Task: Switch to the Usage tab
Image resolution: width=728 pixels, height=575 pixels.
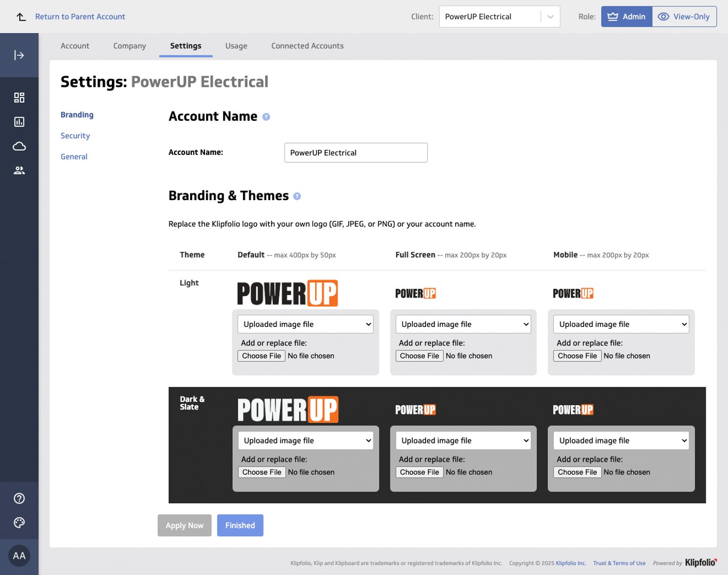Action: (236, 46)
